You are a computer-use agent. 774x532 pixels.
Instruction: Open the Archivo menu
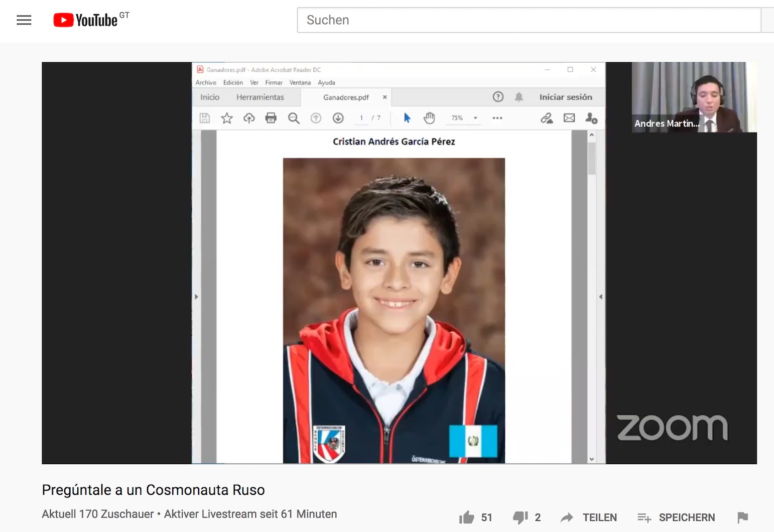[x=206, y=82]
